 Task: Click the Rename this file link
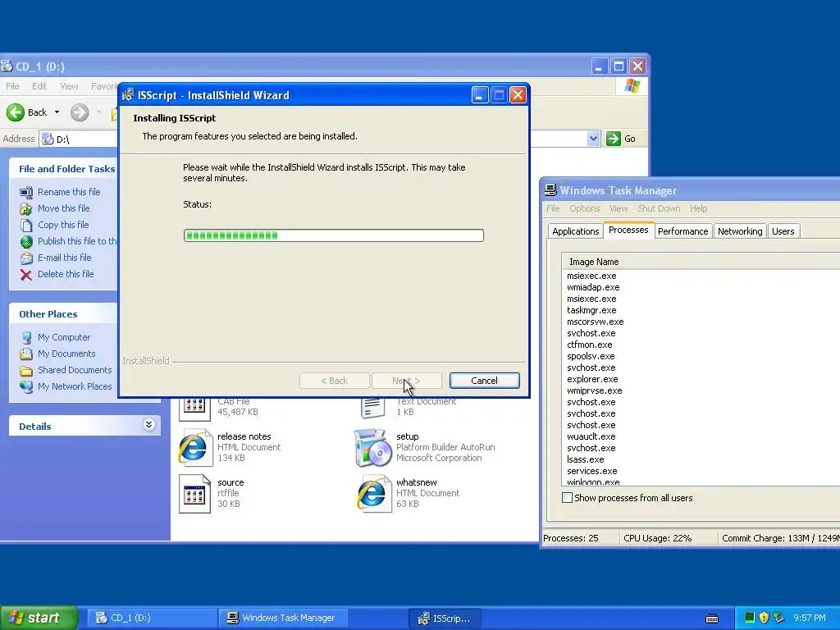click(x=69, y=192)
